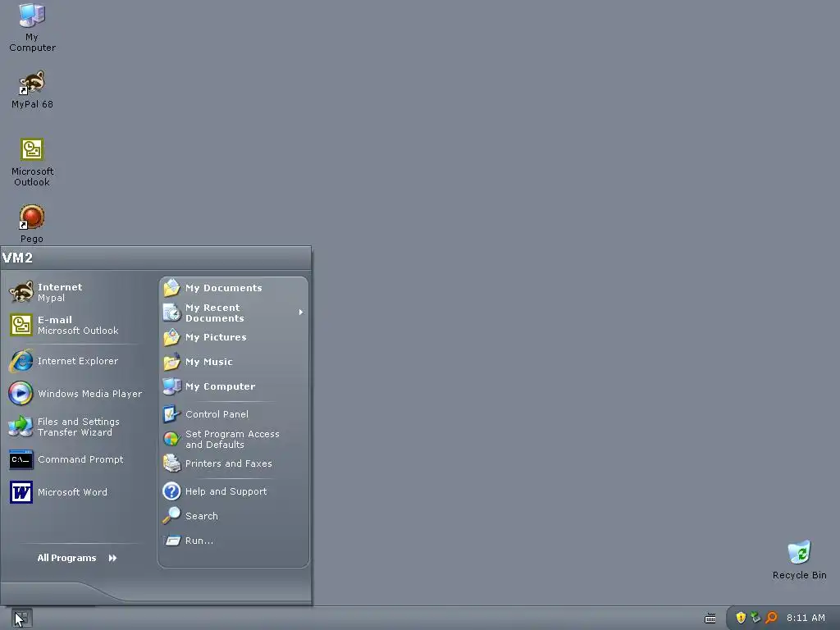
Task: Expand All Programs arrow
Action: (x=112, y=558)
